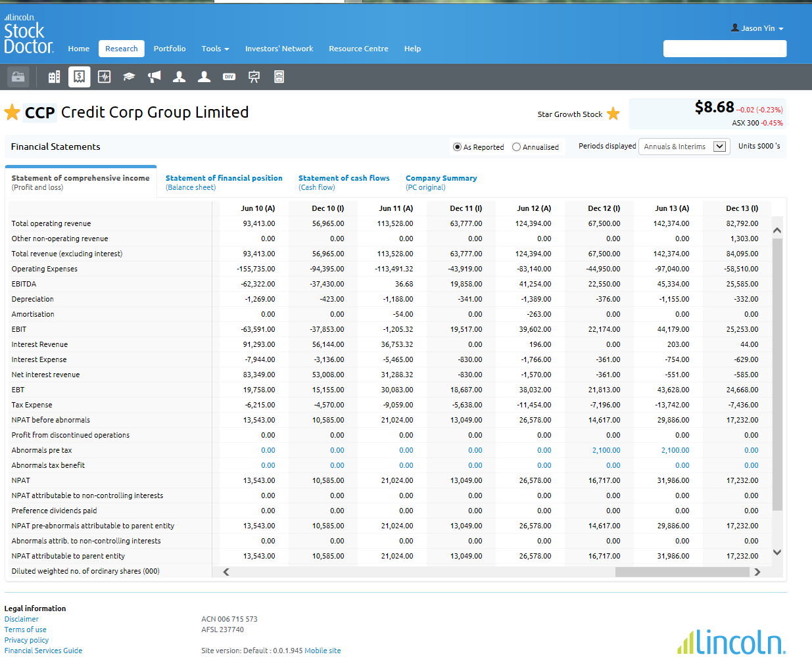Go to Portfolio in navigation bar
The image size is (812, 665).
click(x=170, y=49)
